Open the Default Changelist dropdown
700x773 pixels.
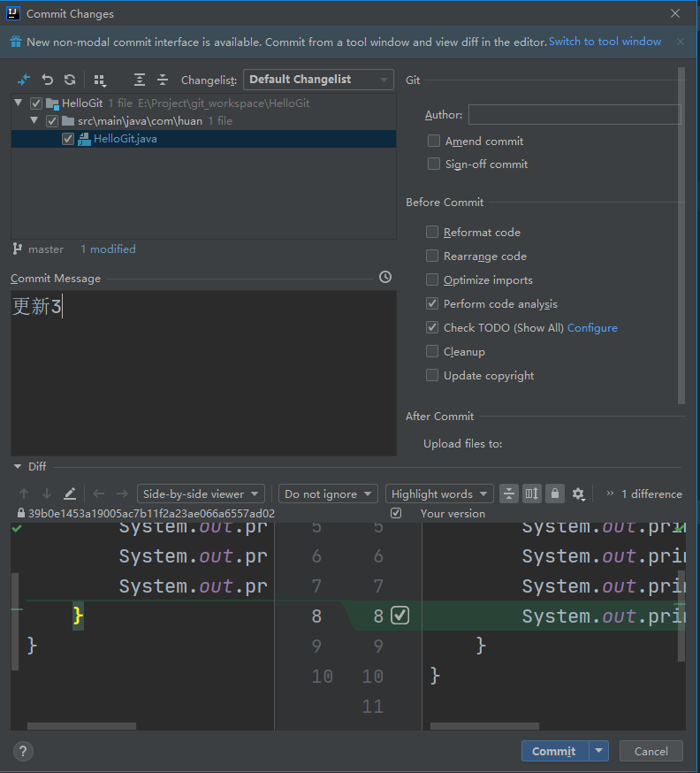tap(318, 80)
